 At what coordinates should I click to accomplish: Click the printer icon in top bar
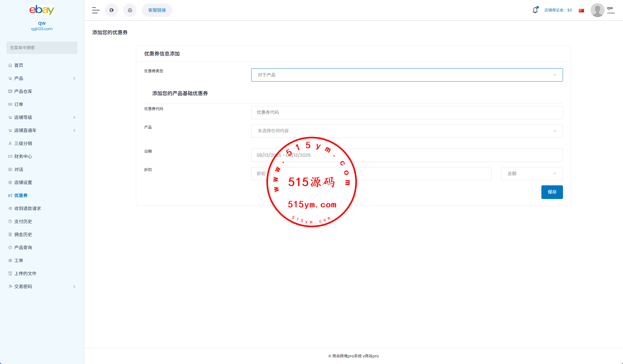click(130, 10)
